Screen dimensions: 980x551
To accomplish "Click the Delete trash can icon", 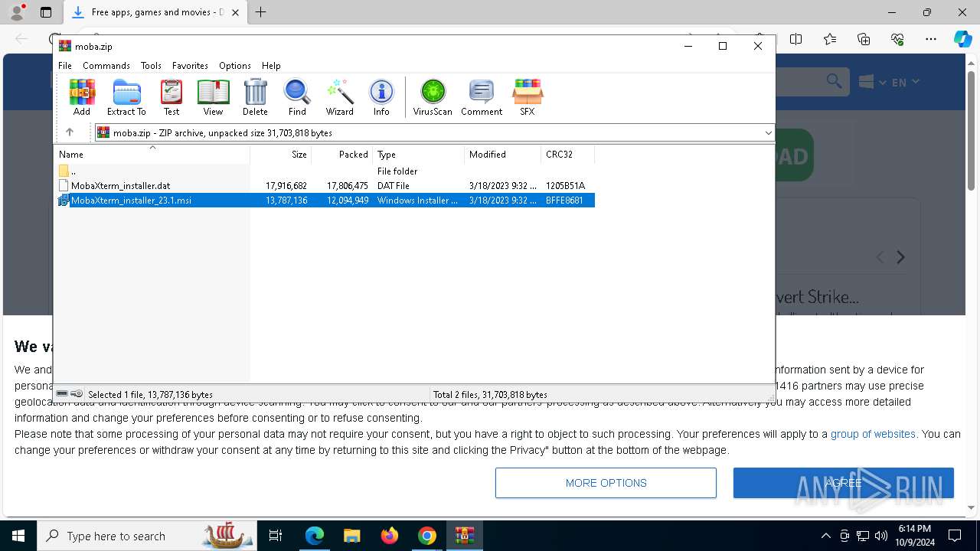I will 255,97.
